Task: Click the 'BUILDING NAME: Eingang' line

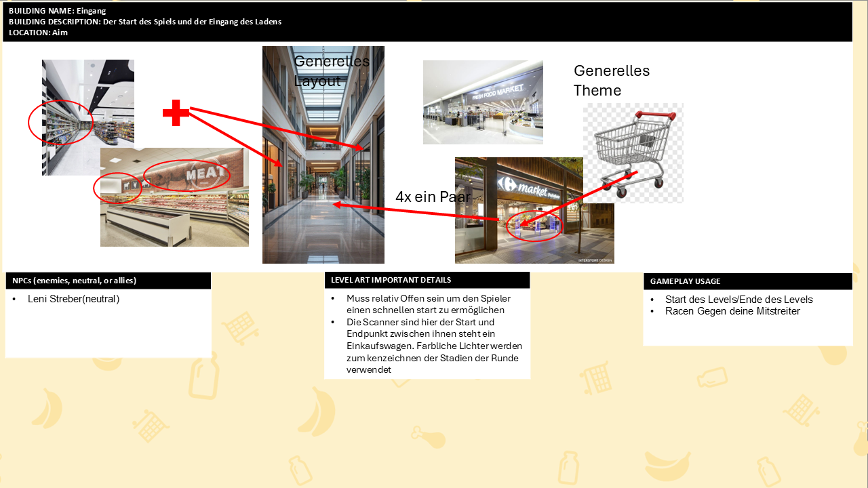Action: (58, 11)
